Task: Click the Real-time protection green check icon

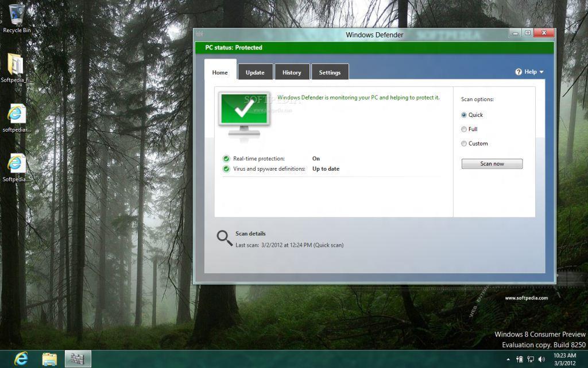Action: click(226, 159)
